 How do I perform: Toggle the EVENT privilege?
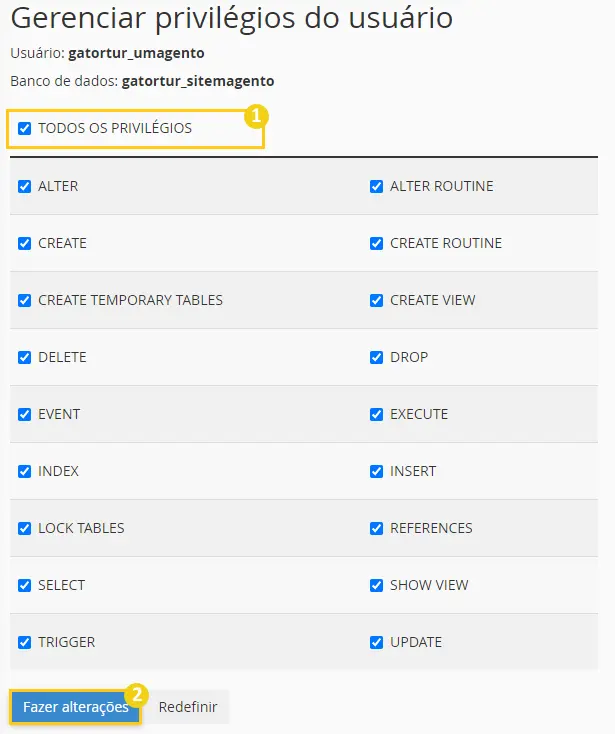tap(24, 414)
